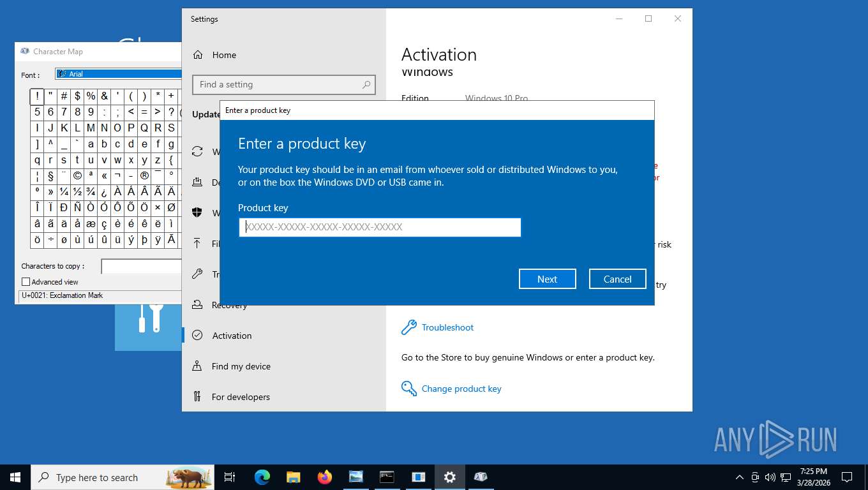Image resolution: width=868 pixels, height=490 pixels.
Task: Select the æ ligature character cell
Action: pyautogui.click(x=91, y=224)
